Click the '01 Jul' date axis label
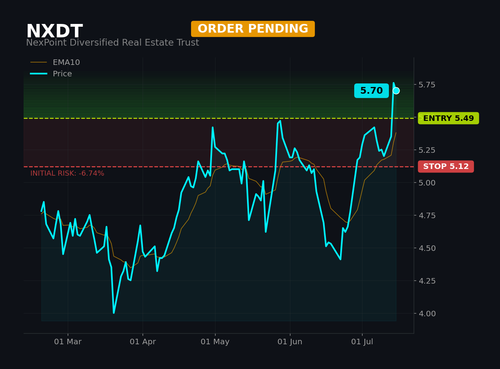 [x=362, y=342]
